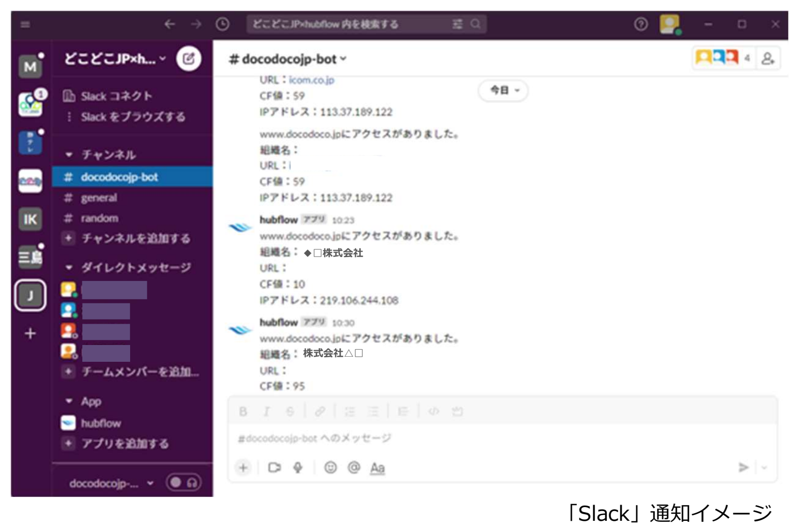Viewport: 796px width, 532px height.
Task: Click アプリを追加する
Action: pyautogui.click(x=115, y=444)
